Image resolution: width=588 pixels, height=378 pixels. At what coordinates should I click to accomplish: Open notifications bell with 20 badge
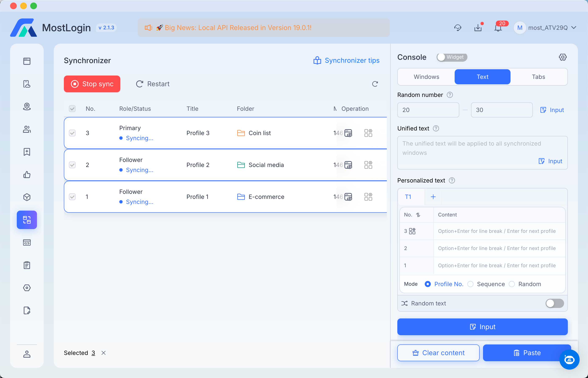[x=498, y=28]
